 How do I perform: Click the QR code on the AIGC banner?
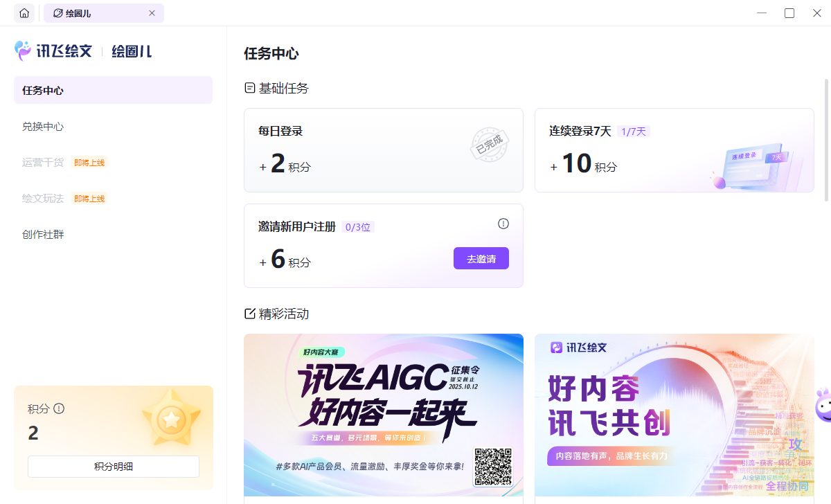pyautogui.click(x=493, y=467)
